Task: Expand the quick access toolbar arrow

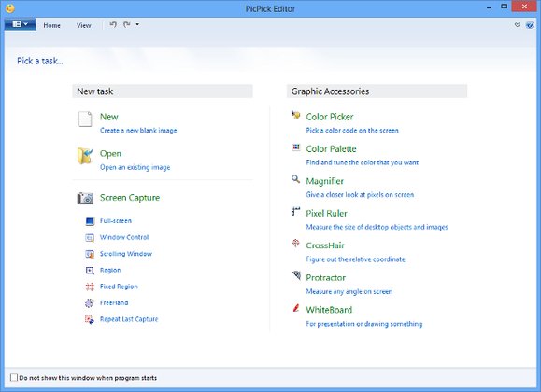Action: [x=137, y=24]
